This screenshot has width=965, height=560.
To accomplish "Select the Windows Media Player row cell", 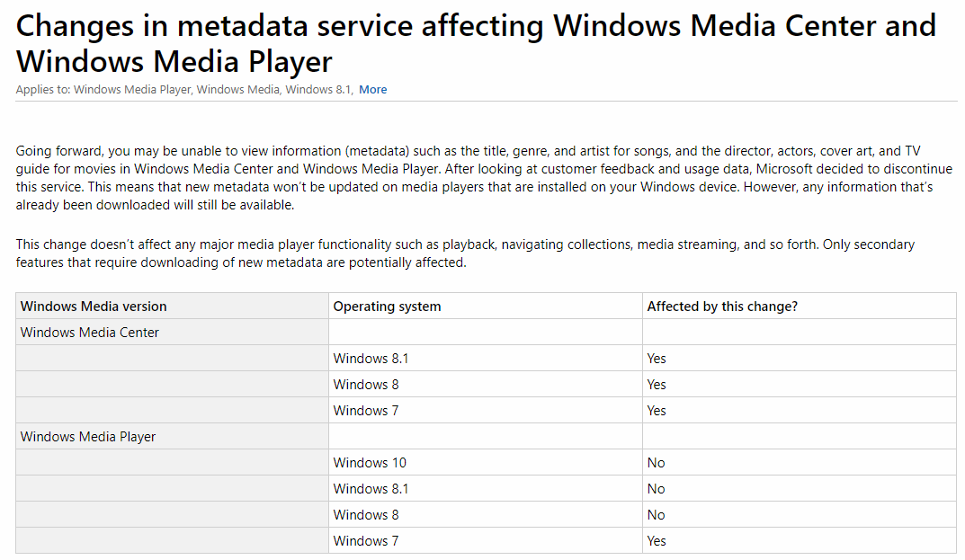I will pyautogui.click(x=88, y=437).
